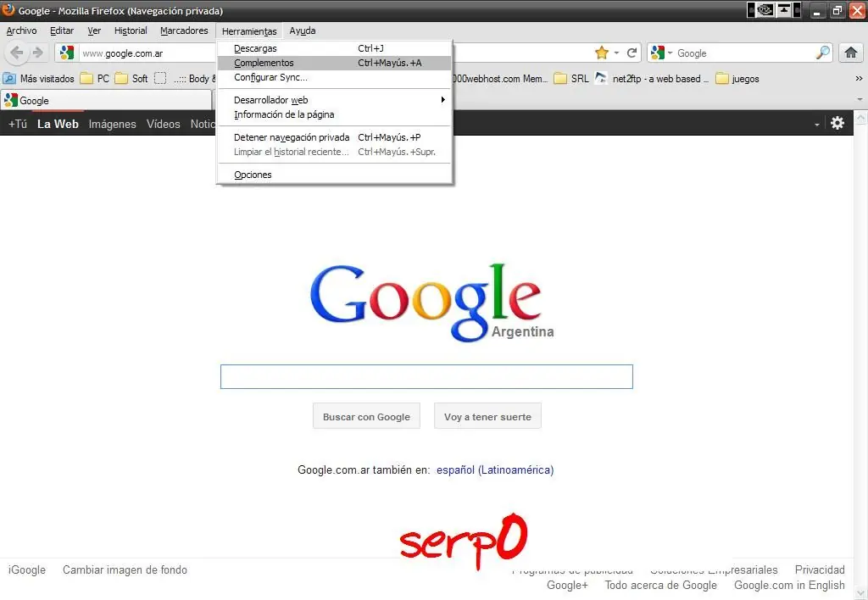Go to Home page icon

pyautogui.click(x=851, y=53)
